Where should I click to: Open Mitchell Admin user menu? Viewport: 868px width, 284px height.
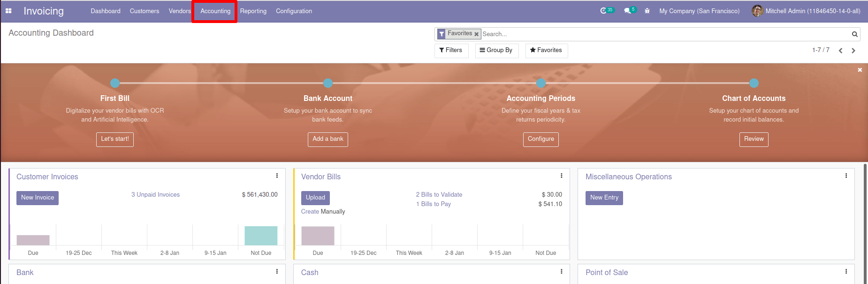(806, 11)
